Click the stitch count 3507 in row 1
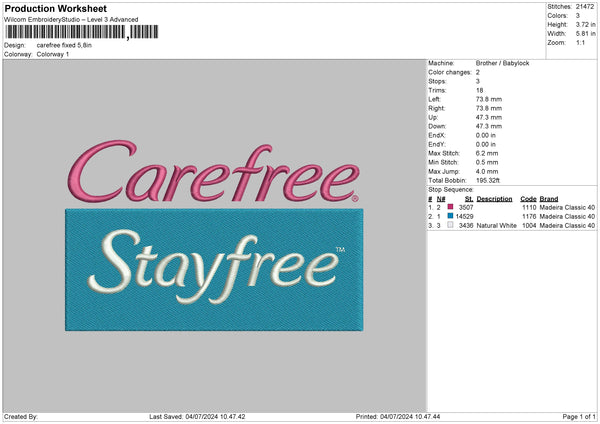Screen dimensions: 600x424 (466, 207)
